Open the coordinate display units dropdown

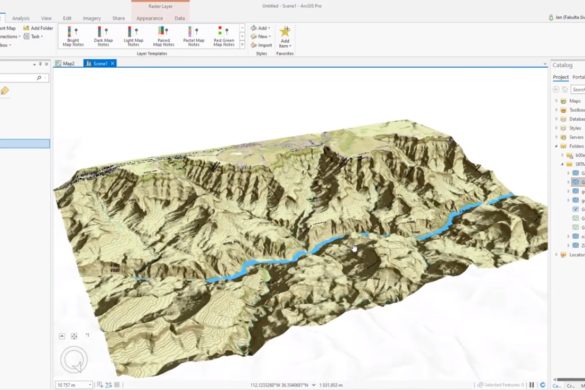click(x=314, y=385)
